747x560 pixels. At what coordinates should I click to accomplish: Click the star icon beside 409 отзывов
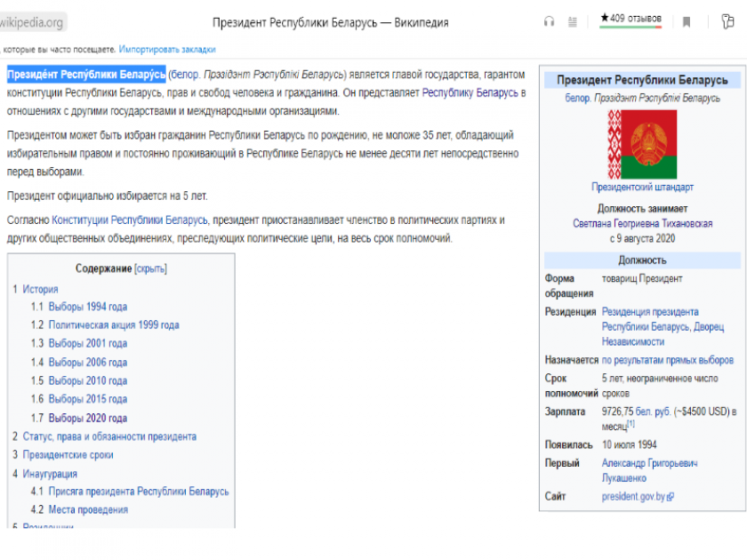click(605, 18)
